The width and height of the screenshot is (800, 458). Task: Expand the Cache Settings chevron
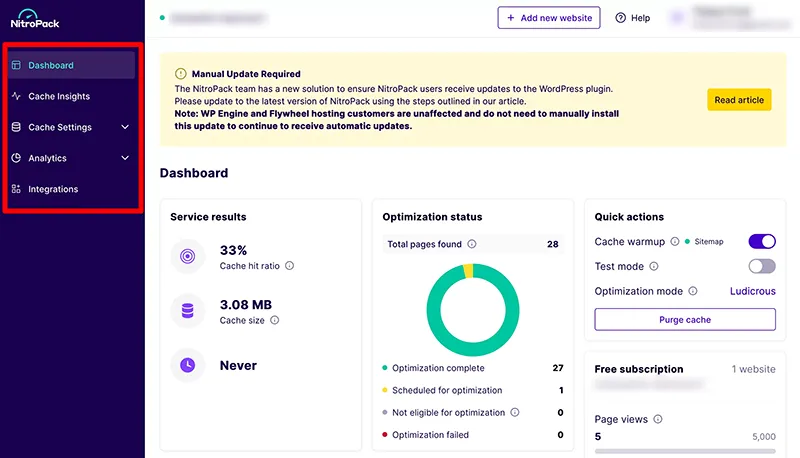coord(125,127)
